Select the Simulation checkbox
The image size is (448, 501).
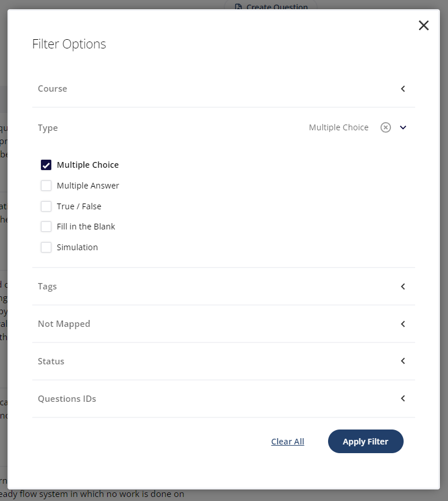[46, 247]
